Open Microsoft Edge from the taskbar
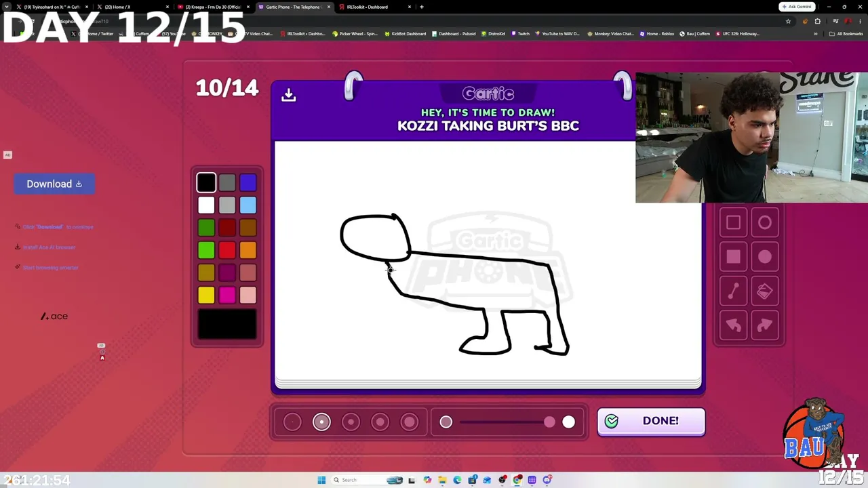 [x=457, y=480]
